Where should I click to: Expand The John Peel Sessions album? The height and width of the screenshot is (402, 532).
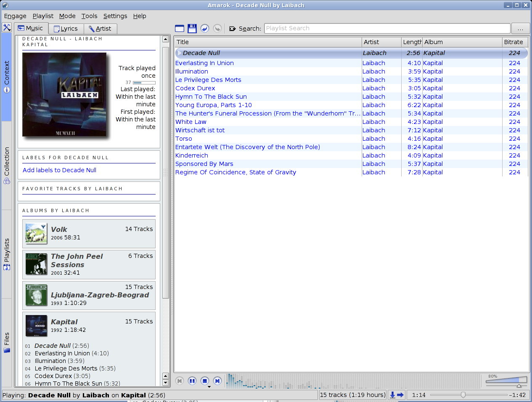[89, 265]
